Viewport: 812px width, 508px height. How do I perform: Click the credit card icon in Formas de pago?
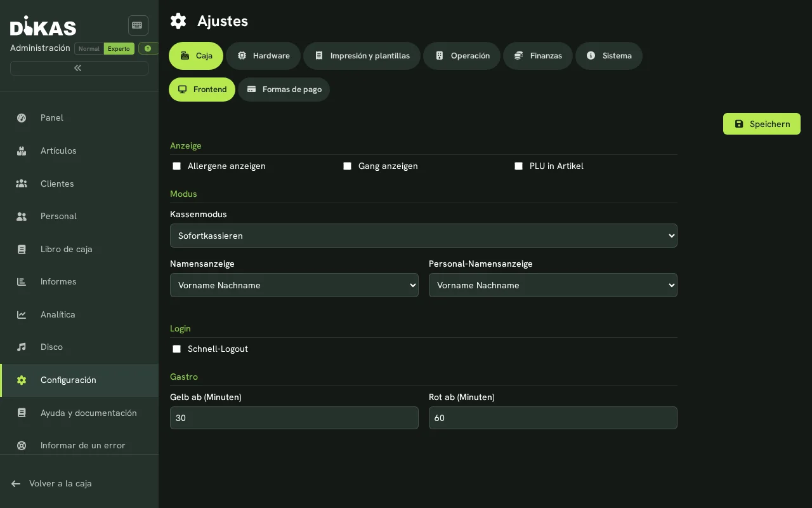(251, 90)
